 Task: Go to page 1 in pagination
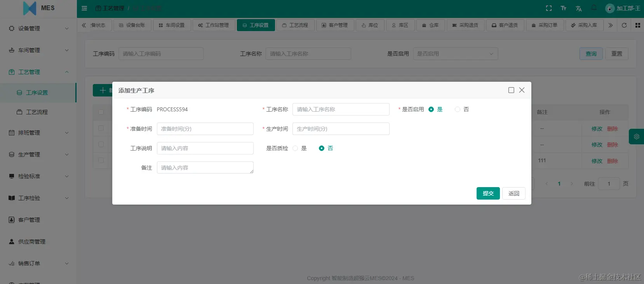coord(559,184)
